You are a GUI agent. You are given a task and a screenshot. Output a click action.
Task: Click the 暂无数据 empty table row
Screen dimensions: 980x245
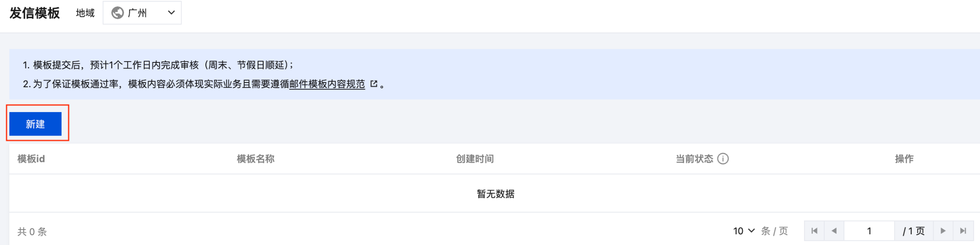click(495, 194)
